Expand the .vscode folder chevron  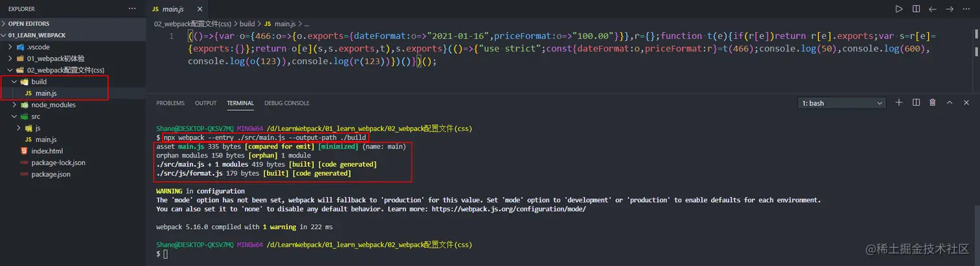[10, 47]
